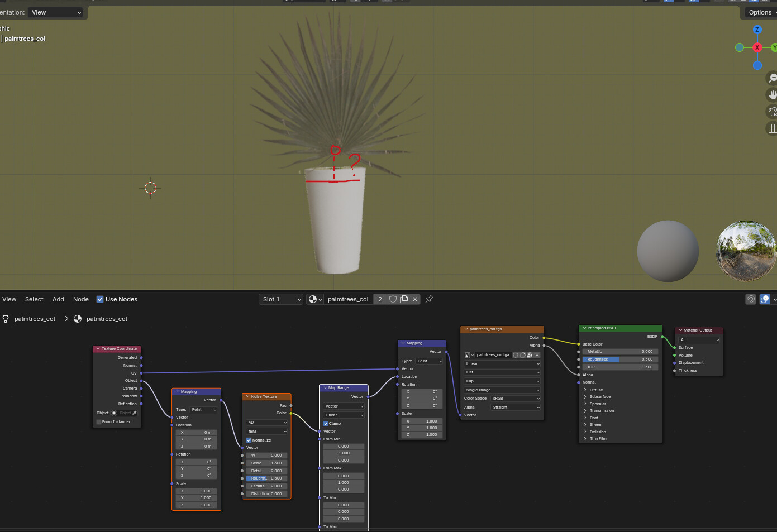Open the Slot 1 dropdown
This screenshot has width=777, height=532.
(282, 299)
